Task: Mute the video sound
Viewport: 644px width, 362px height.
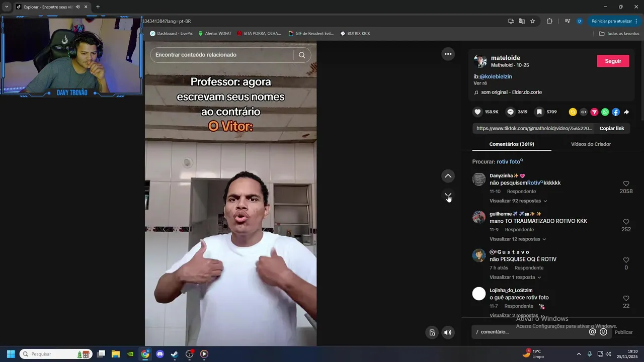Action: point(448,332)
